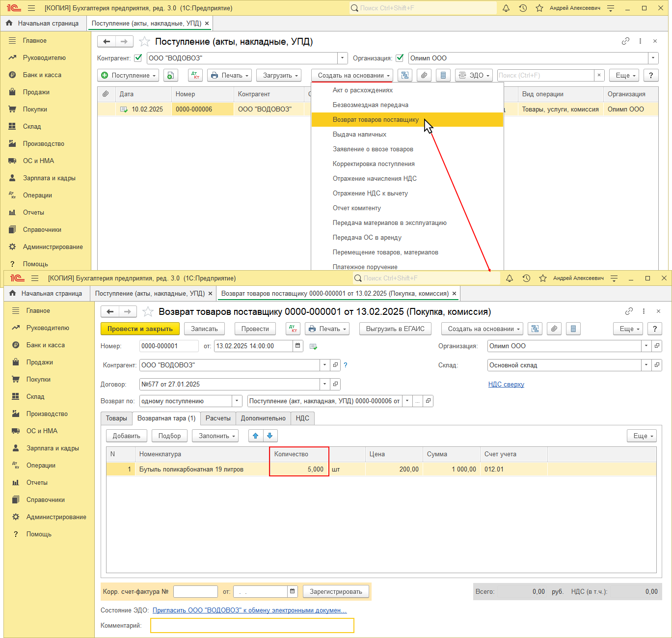
Task: Click into the Комментарий input field
Action: [252, 625]
